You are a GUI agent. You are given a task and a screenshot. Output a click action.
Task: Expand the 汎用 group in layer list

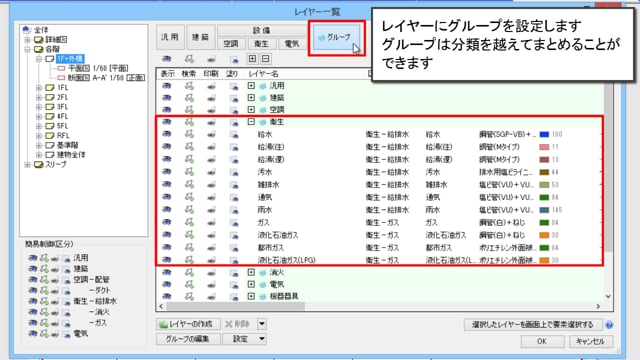click(251, 86)
